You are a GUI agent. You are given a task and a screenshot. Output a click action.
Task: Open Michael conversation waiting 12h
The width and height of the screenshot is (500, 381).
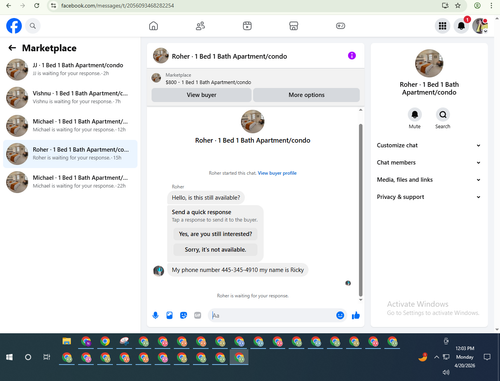(x=70, y=125)
